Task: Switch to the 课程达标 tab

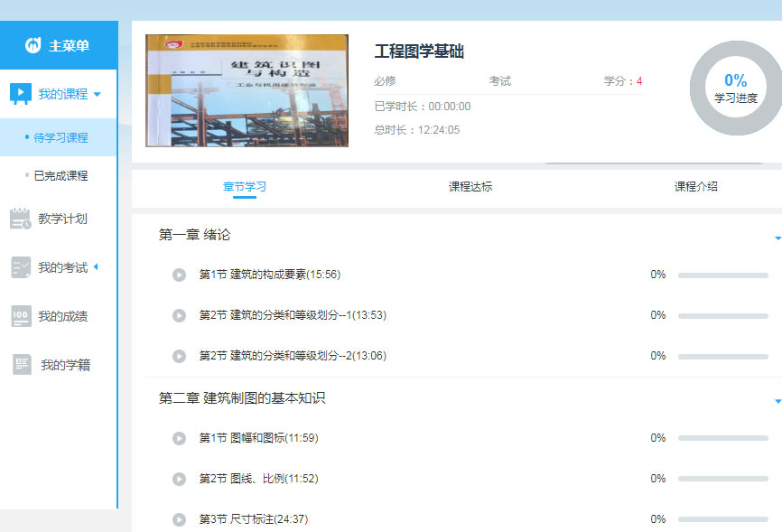Action: pos(470,187)
